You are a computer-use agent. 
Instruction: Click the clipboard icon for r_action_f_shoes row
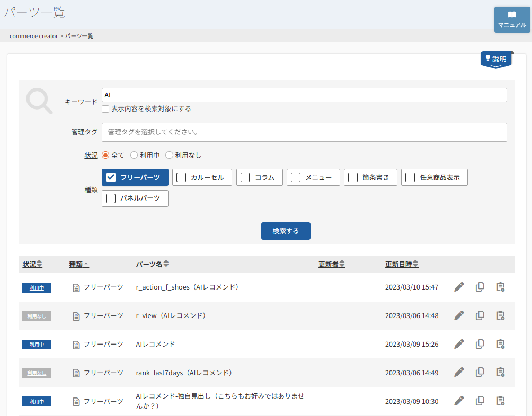(500, 287)
